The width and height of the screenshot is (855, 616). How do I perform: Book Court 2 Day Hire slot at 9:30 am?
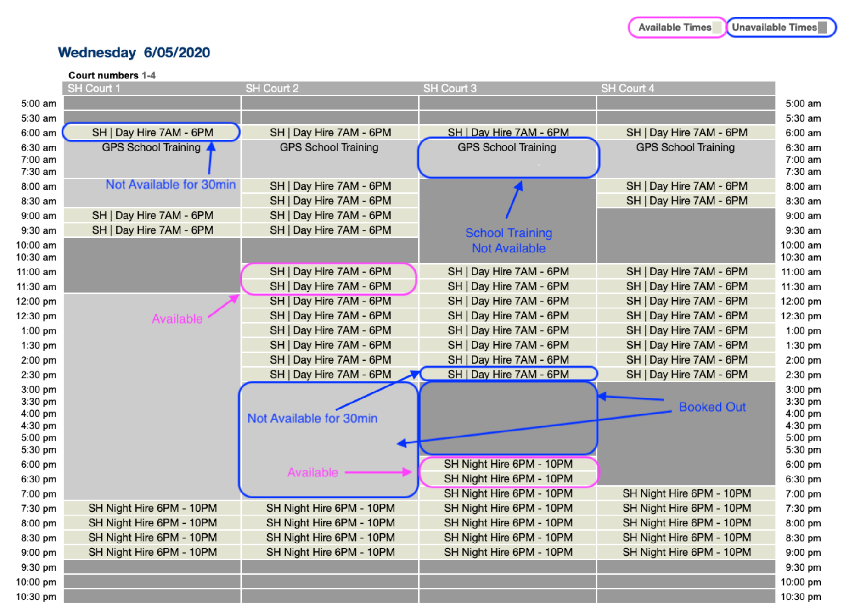pyautogui.click(x=330, y=230)
